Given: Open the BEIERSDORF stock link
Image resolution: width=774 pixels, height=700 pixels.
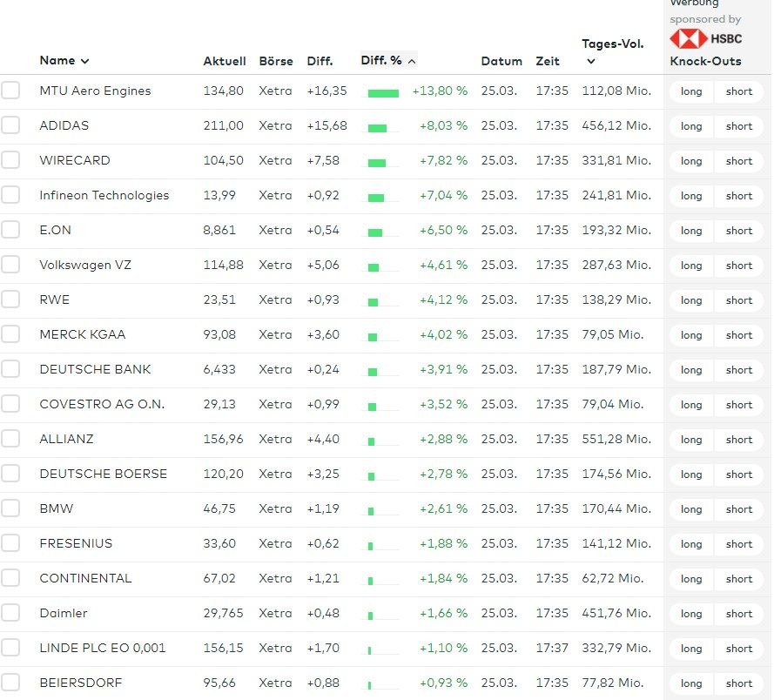Looking at the screenshot, I should (x=81, y=683).
